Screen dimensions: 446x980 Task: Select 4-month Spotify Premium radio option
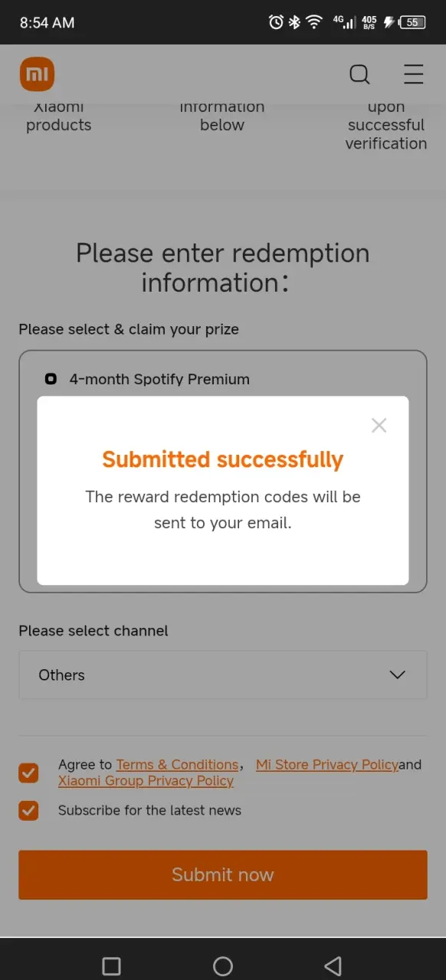51,379
